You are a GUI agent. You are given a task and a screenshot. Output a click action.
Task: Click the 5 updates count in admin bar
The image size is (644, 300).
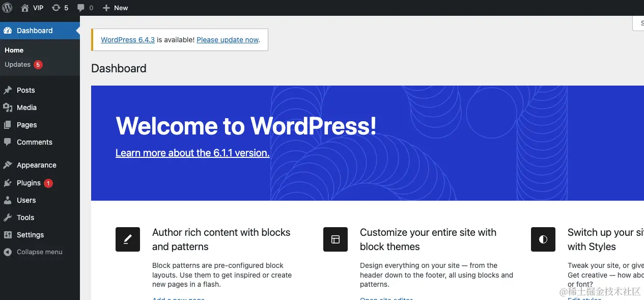tap(66, 8)
